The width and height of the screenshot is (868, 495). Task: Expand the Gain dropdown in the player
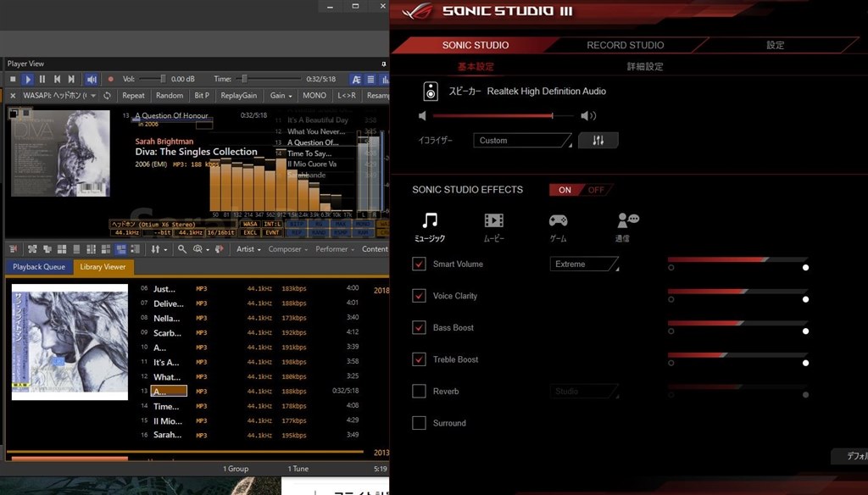tap(281, 95)
